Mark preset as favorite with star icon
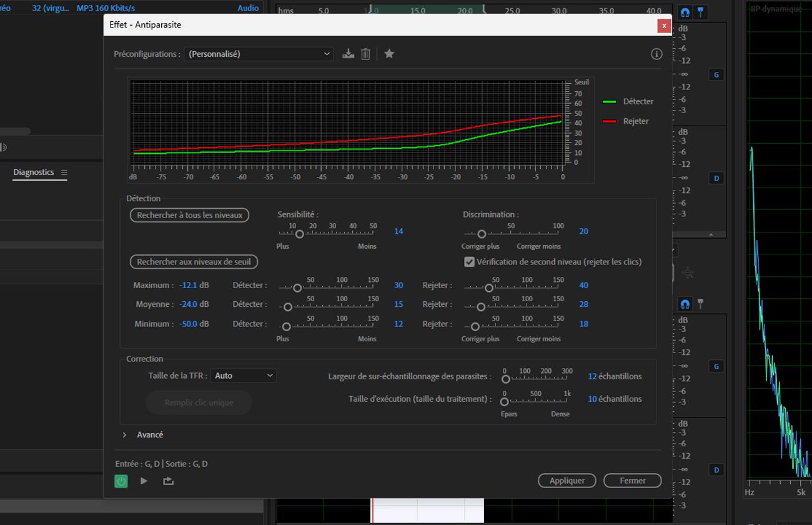The width and height of the screenshot is (812, 525). pyautogui.click(x=389, y=54)
